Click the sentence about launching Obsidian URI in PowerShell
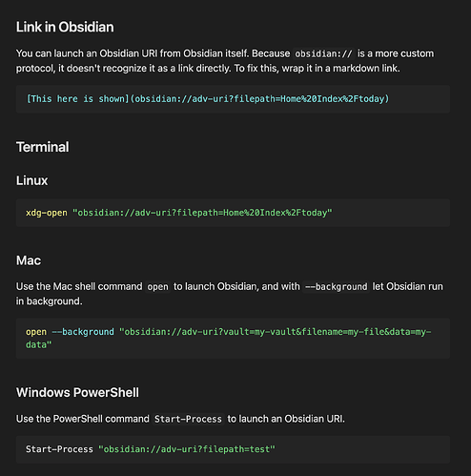This screenshot has width=471, height=476. (x=180, y=419)
